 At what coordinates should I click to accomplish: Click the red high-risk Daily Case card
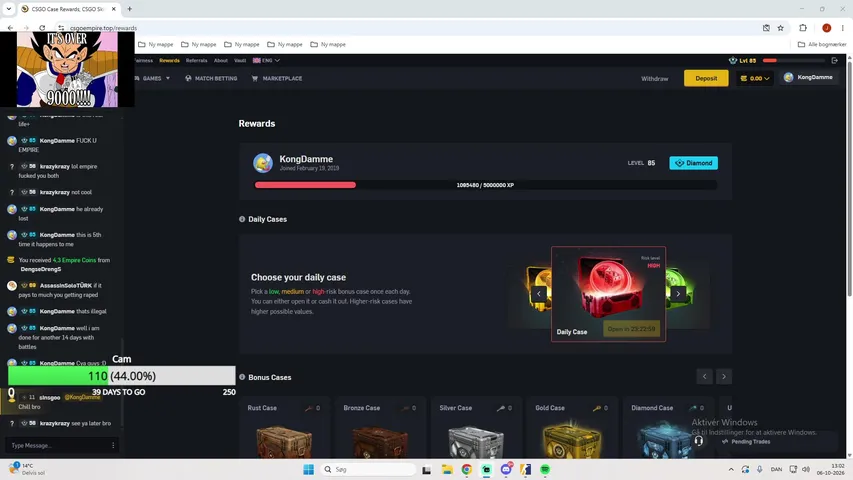click(608, 294)
